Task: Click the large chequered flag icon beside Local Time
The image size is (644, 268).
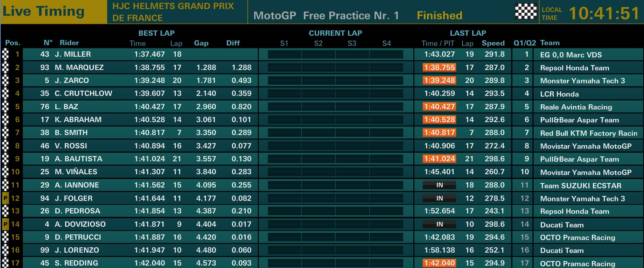Action: [x=526, y=12]
